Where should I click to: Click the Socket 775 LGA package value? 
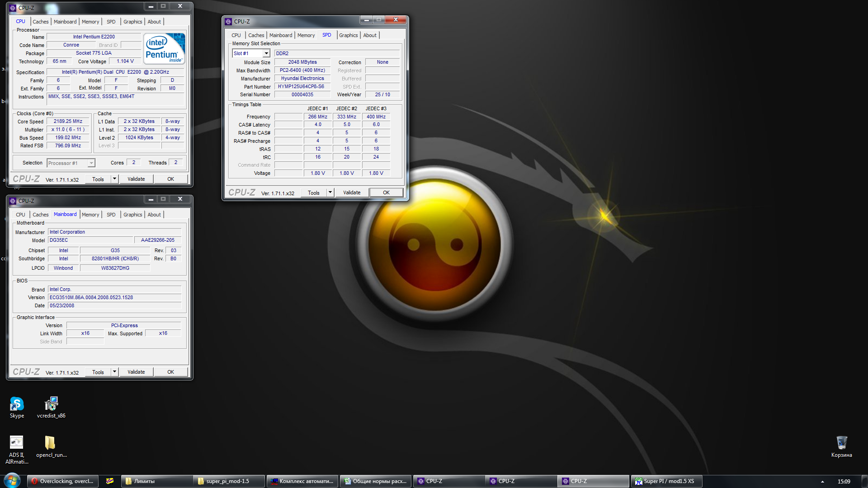point(94,53)
